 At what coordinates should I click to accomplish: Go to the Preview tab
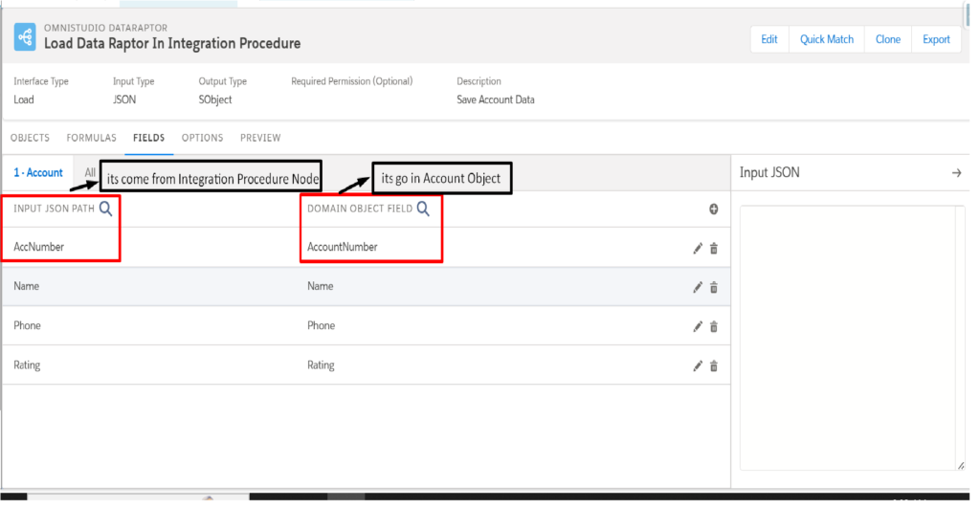(x=260, y=138)
